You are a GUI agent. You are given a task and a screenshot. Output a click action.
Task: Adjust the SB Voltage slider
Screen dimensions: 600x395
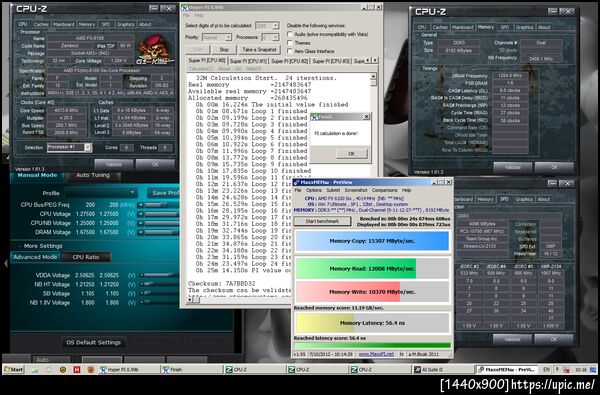click(x=160, y=294)
